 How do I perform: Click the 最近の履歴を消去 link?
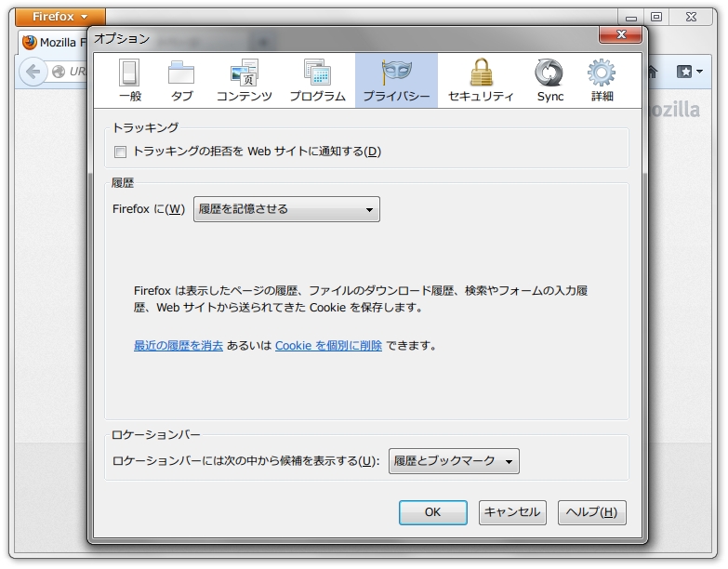pos(179,346)
